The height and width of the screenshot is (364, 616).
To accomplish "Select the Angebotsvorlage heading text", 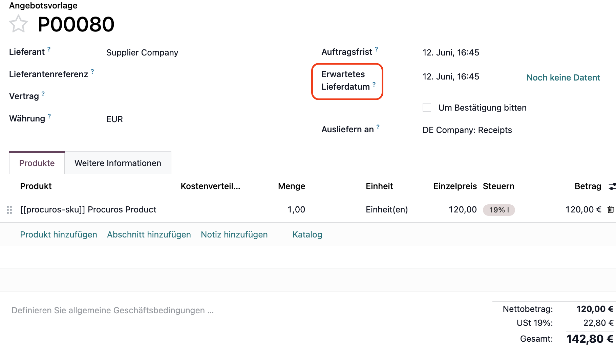I will coord(43,5).
